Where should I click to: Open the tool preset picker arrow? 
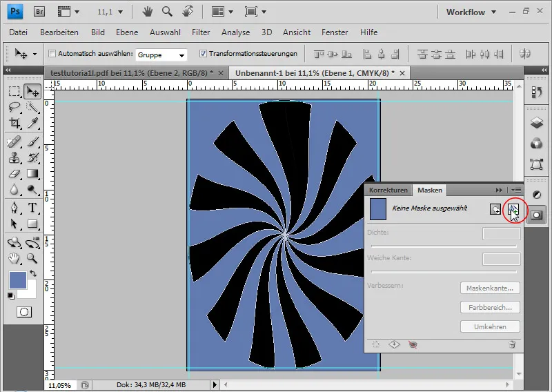tap(34, 54)
